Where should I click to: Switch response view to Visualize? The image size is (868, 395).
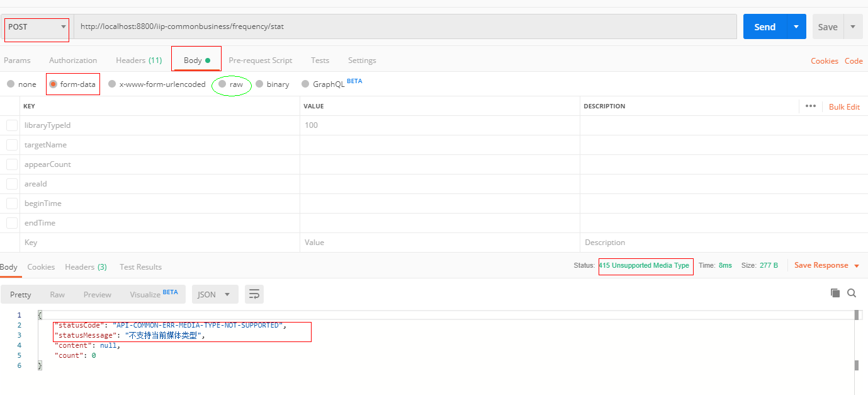pyautogui.click(x=154, y=294)
